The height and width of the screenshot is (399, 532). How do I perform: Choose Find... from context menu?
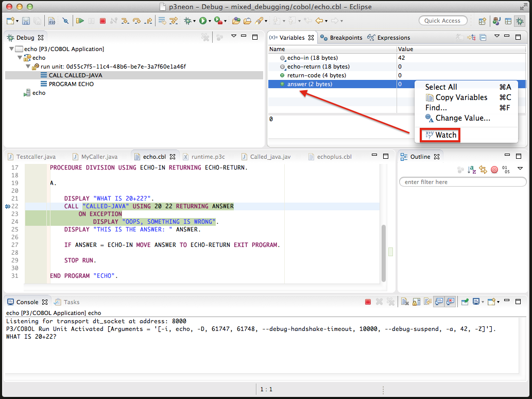pos(467,108)
